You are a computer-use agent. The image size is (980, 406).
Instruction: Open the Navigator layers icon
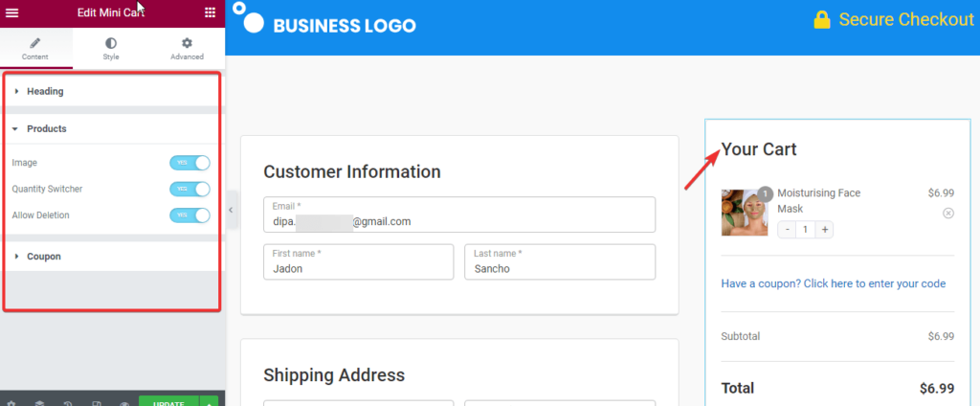pyautogui.click(x=39, y=403)
